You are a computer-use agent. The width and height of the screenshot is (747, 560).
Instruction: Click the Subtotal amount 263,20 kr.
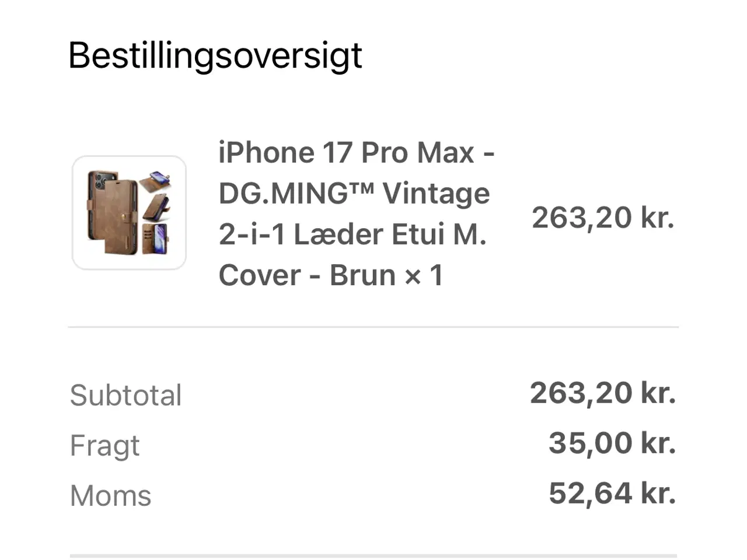tap(603, 393)
